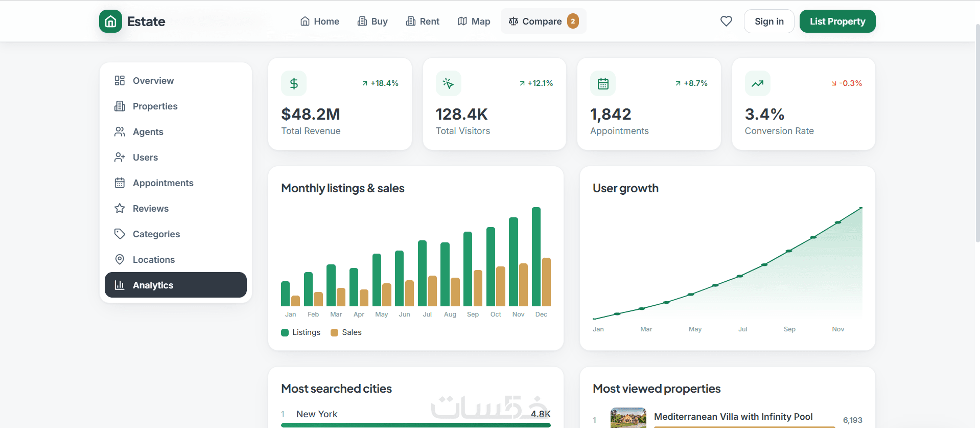Screen dimensions: 980x428
Task: Open favorites with the heart icon
Action: (x=726, y=21)
